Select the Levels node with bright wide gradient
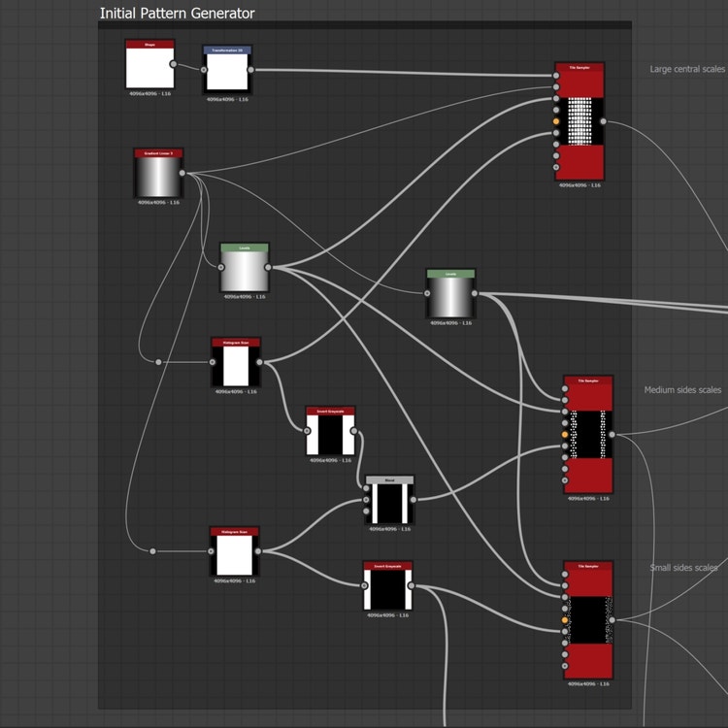The height and width of the screenshot is (728, 728). [x=245, y=268]
